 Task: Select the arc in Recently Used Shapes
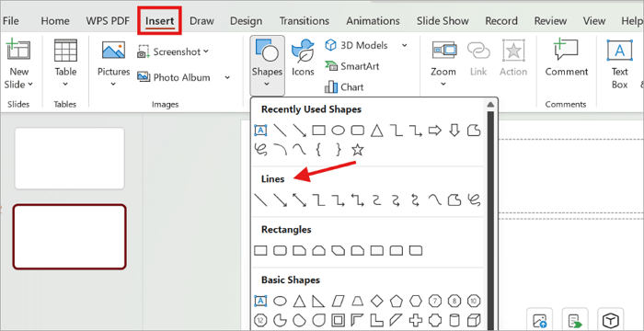pyautogui.click(x=280, y=150)
